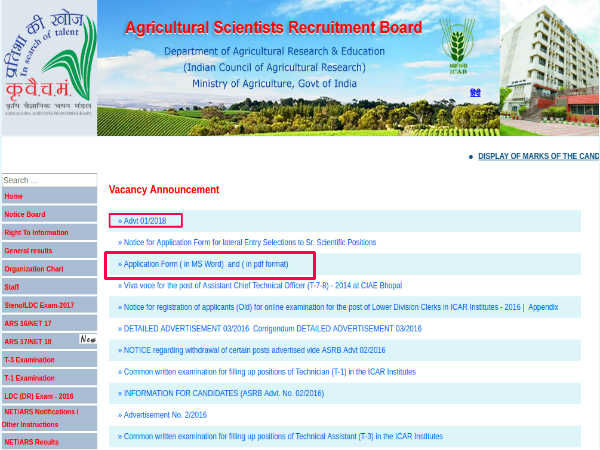Open the Staff menu item
The height and width of the screenshot is (450, 600).
pyautogui.click(x=49, y=287)
